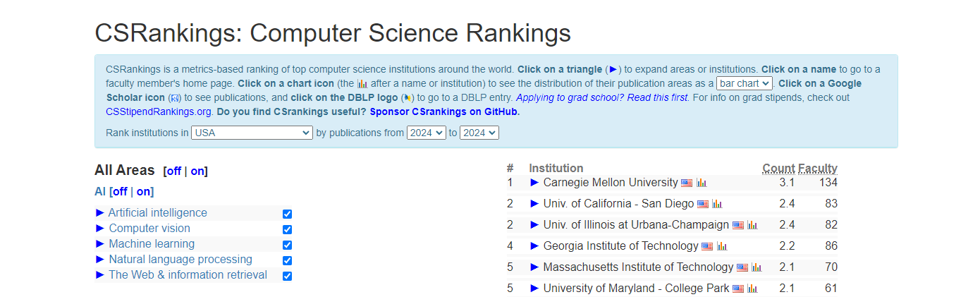This screenshot has width=980, height=297.
Task: Open the bar chart type dropdown
Action: (x=744, y=83)
